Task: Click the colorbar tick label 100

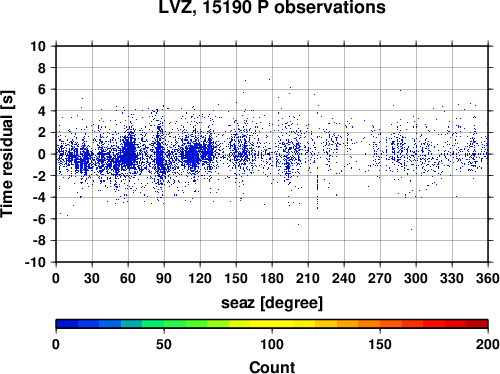Action: (x=272, y=344)
